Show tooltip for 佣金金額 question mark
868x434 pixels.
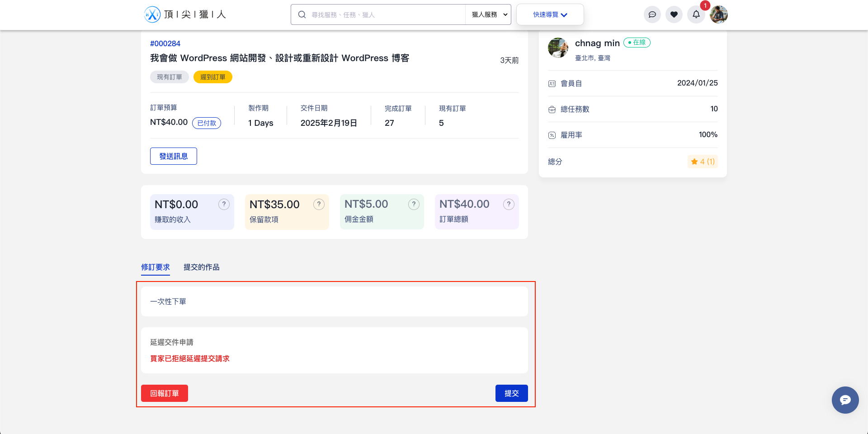click(x=414, y=204)
